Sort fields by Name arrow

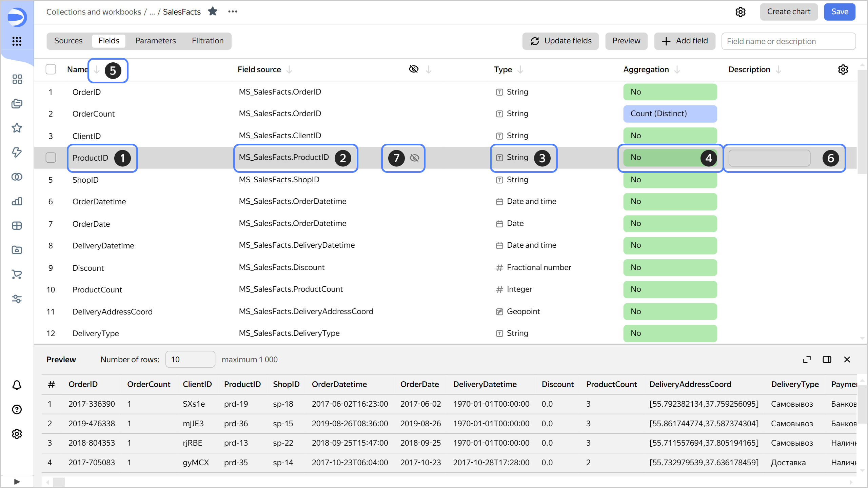click(x=97, y=69)
